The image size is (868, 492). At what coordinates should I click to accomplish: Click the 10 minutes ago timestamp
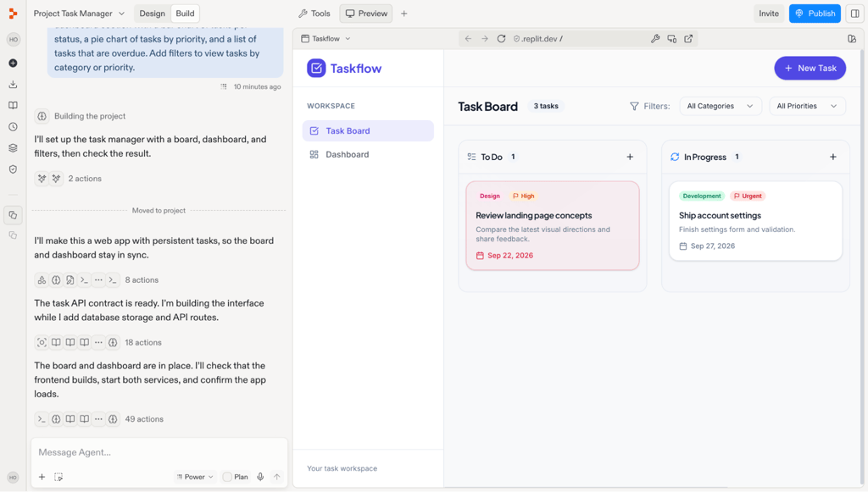click(x=257, y=86)
